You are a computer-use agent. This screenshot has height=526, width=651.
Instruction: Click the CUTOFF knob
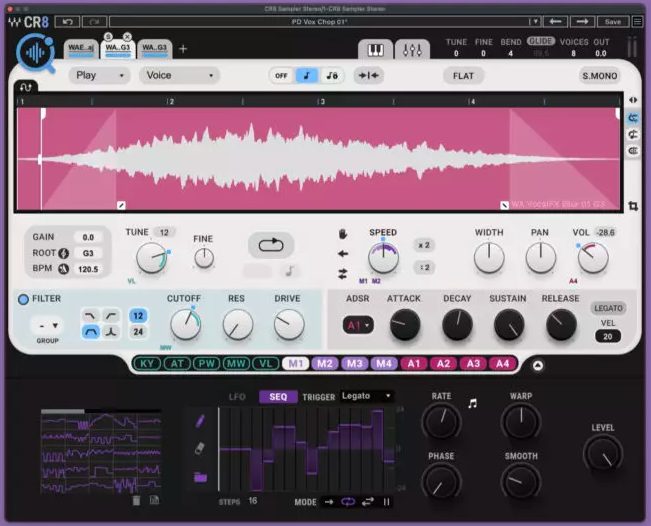(185, 324)
